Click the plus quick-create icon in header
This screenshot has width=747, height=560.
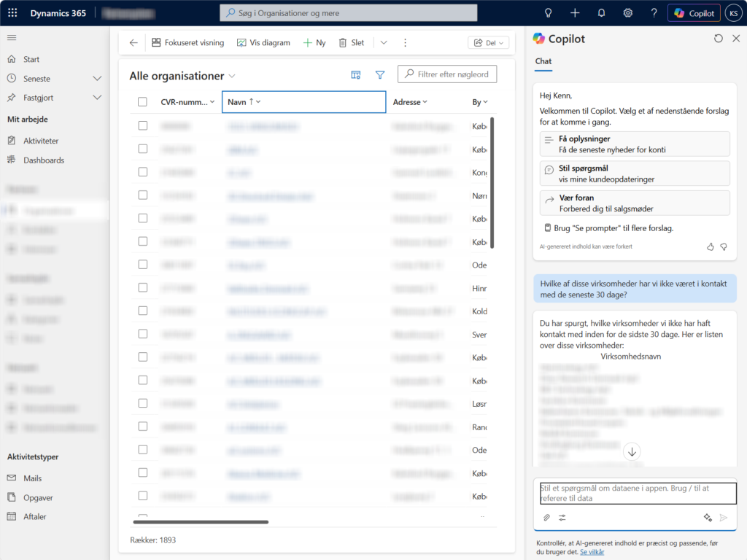click(575, 13)
